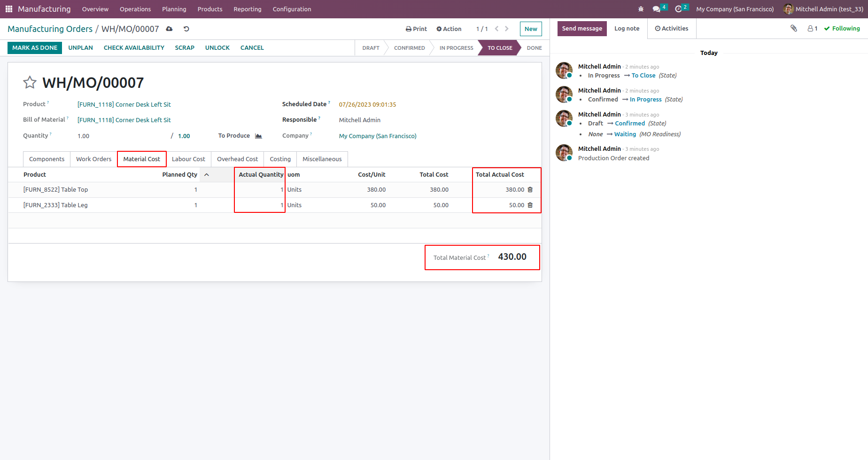
Task: Click Mark as Done button
Action: click(35, 48)
